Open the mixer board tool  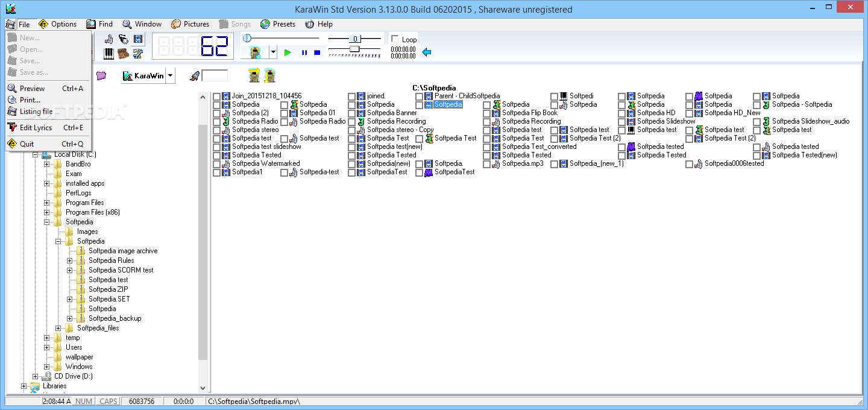click(x=124, y=54)
